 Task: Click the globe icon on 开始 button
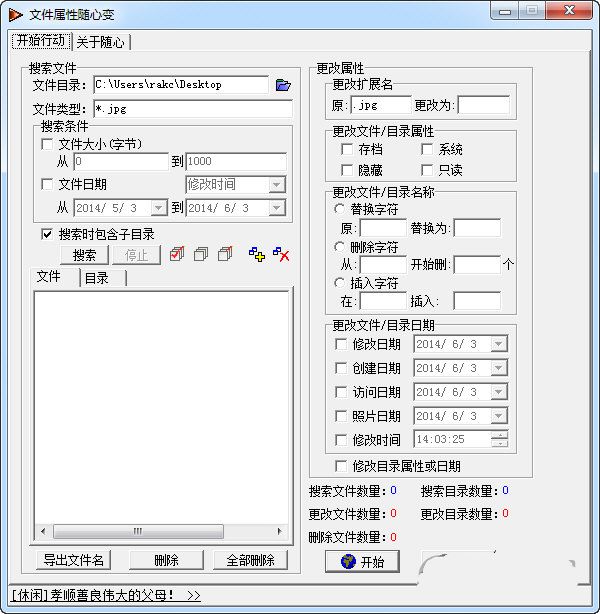tap(347, 562)
